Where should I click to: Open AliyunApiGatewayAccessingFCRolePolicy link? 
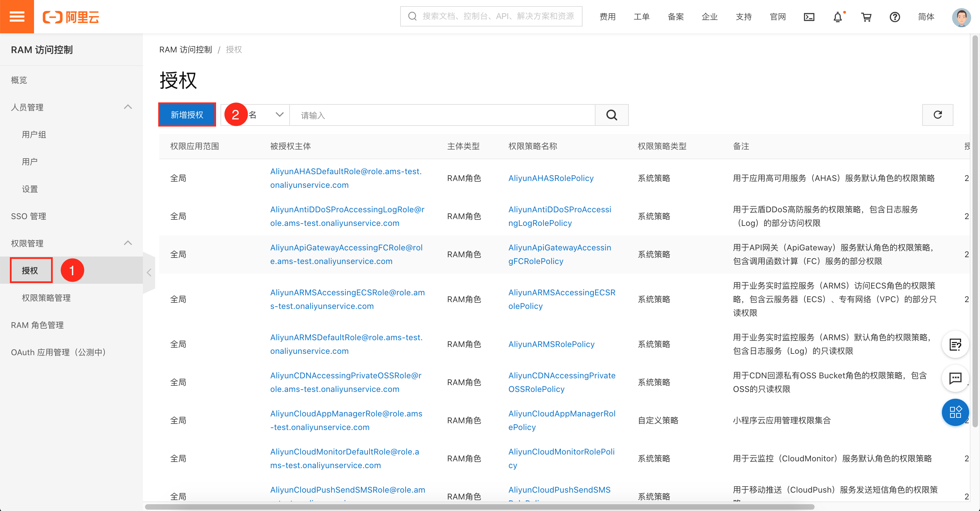pyautogui.click(x=560, y=254)
